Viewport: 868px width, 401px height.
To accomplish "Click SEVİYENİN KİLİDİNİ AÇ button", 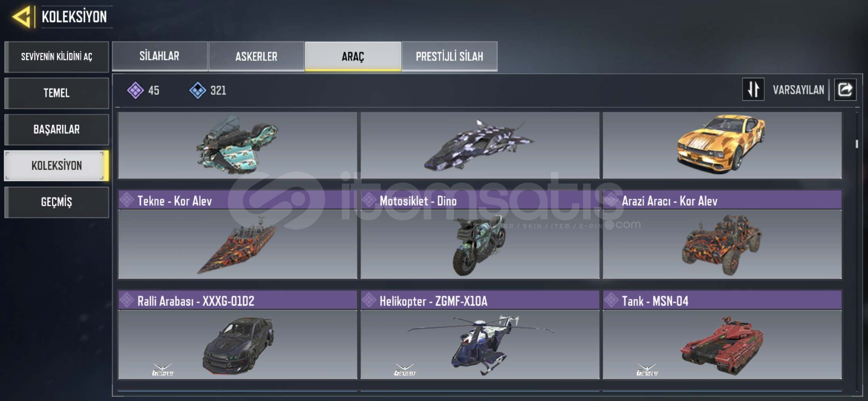I will point(57,56).
